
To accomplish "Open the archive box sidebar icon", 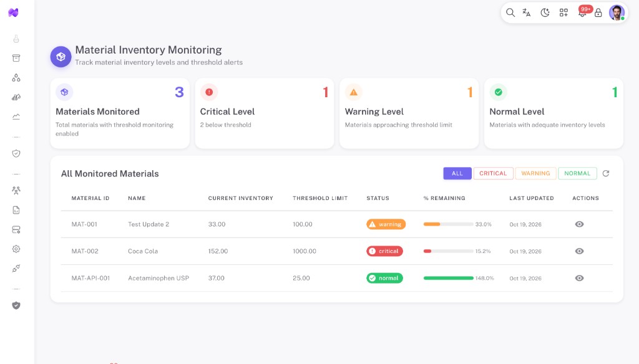I will (x=16, y=58).
